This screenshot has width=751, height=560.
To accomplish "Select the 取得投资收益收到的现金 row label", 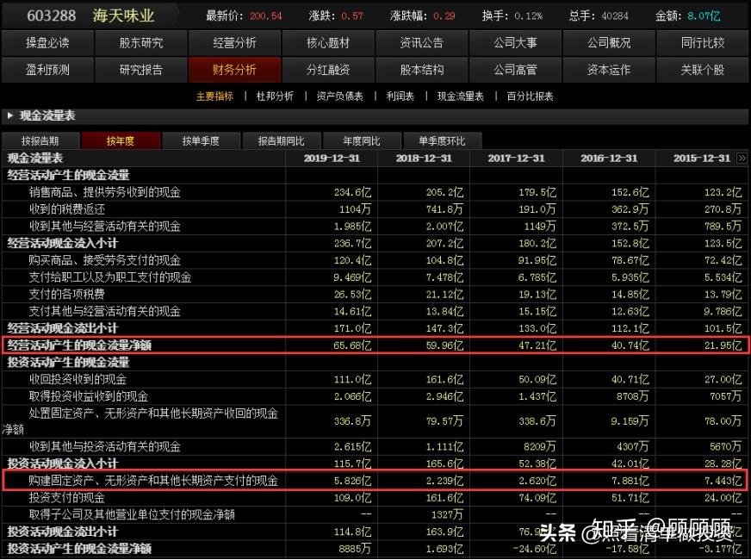I will 89,396.
